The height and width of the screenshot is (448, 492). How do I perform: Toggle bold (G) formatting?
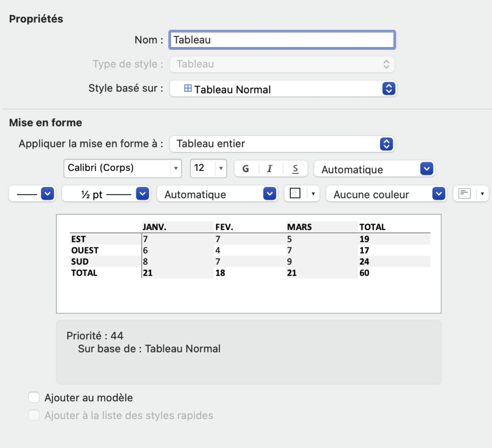[246, 169]
